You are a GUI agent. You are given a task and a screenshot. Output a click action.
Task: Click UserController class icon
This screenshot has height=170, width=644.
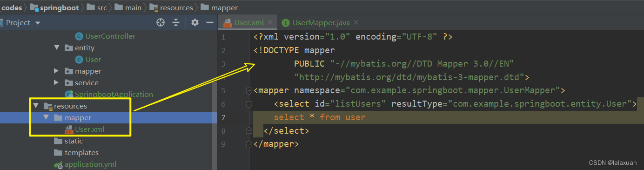79,36
